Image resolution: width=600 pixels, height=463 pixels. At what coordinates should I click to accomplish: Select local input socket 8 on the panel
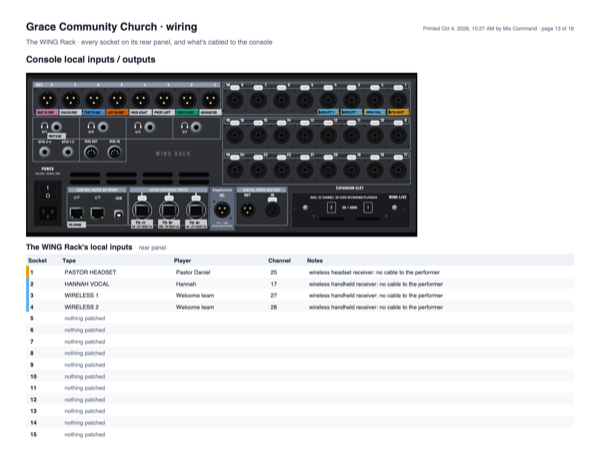(x=235, y=100)
